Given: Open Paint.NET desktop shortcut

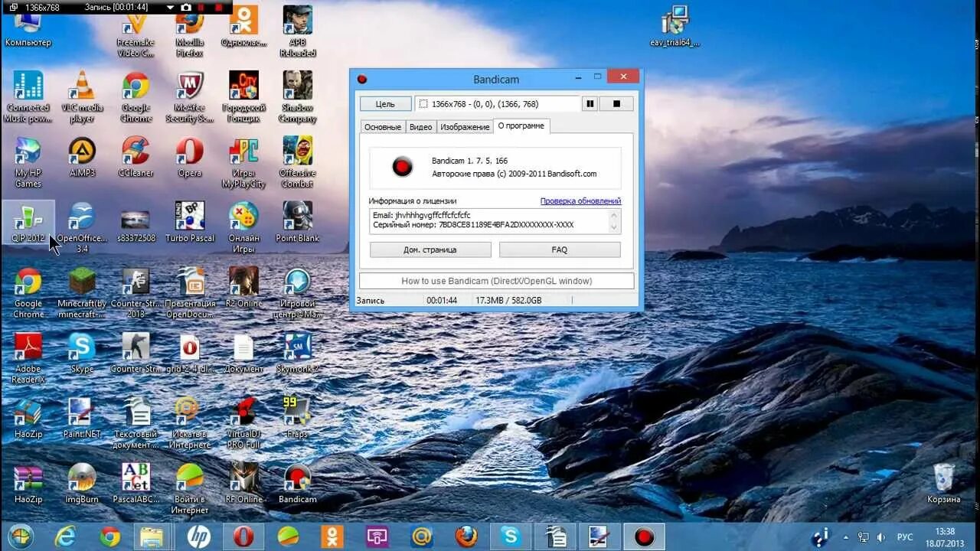Looking at the screenshot, I should [82, 418].
